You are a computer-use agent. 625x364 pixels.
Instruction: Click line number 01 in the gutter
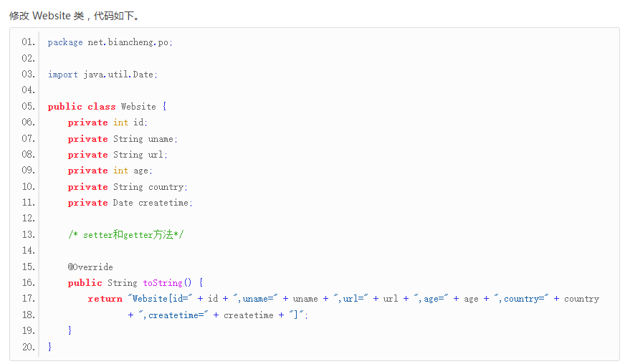(x=29, y=42)
